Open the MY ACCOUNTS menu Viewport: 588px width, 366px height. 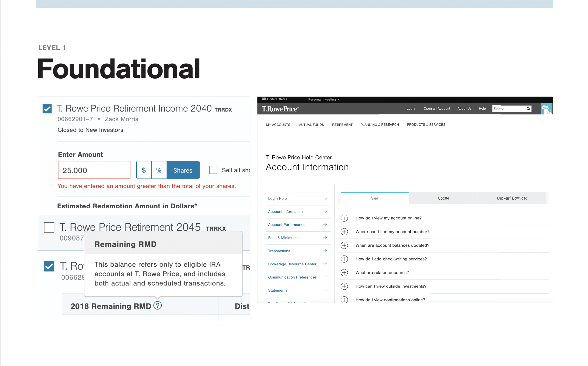(278, 125)
